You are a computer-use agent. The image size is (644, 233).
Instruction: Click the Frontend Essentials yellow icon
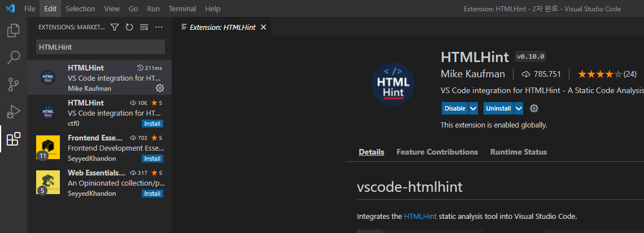tap(48, 147)
